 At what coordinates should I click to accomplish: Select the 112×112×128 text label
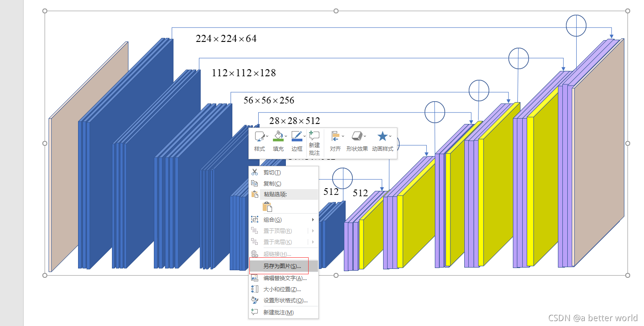point(244,73)
